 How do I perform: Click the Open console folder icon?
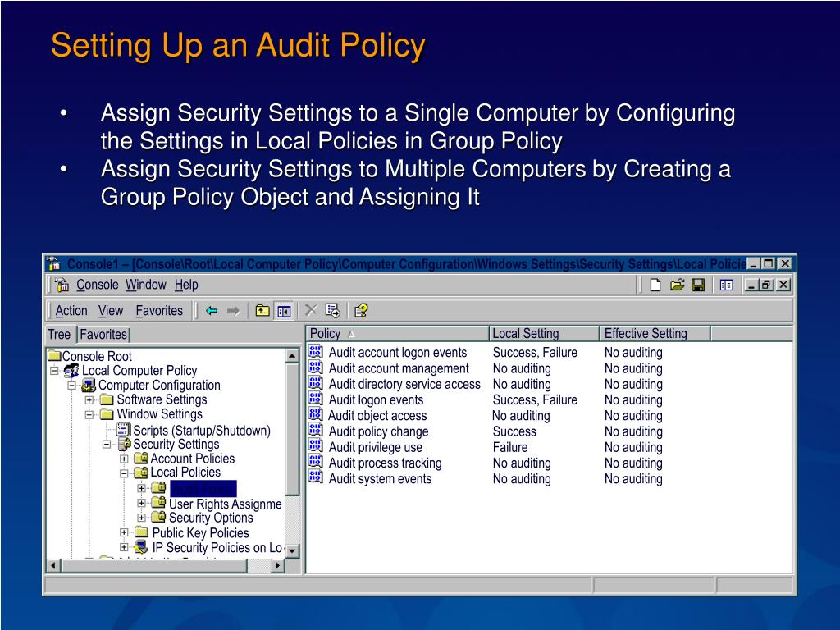tap(677, 285)
